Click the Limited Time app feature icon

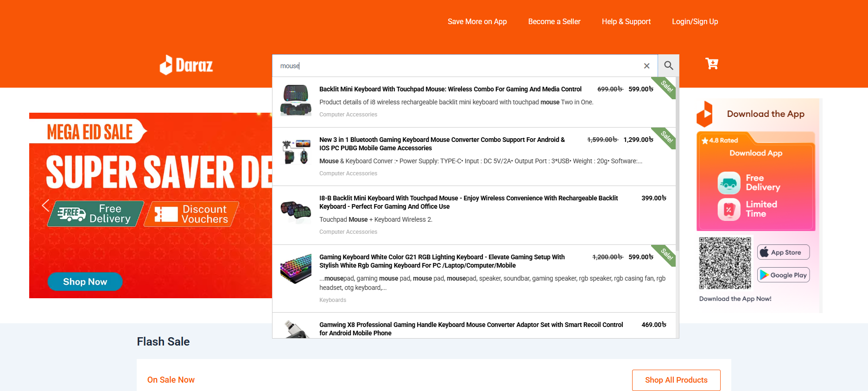coord(729,209)
